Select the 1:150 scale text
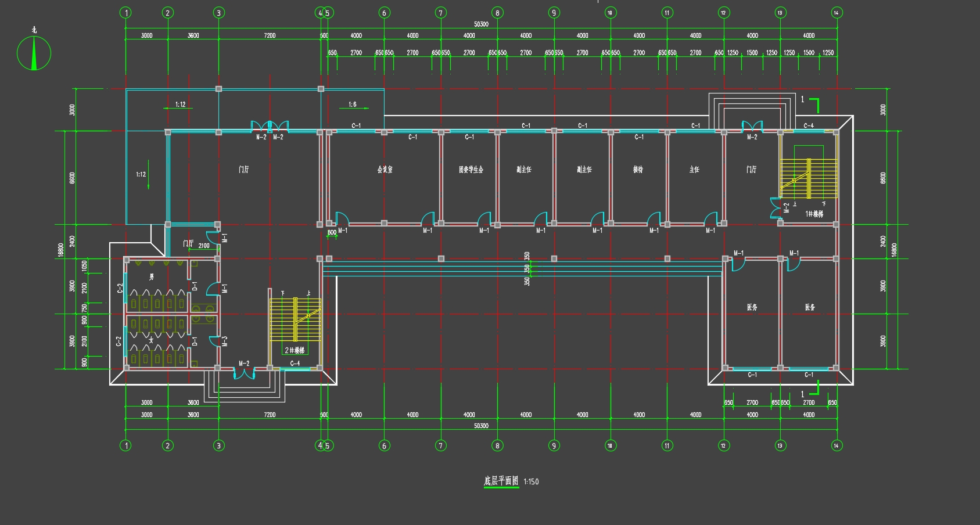 [531, 481]
